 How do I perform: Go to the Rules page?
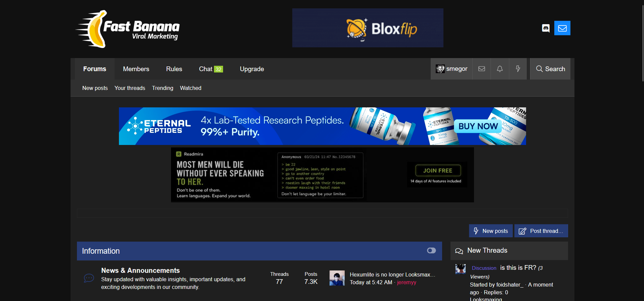tap(174, 69)
